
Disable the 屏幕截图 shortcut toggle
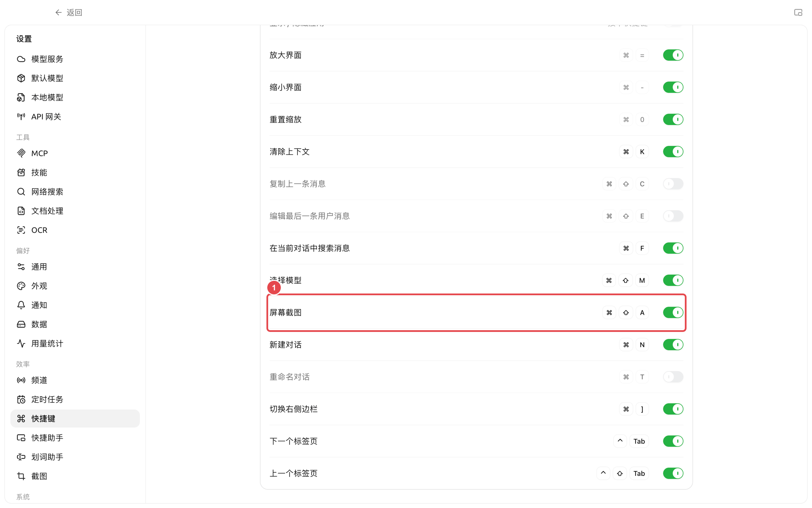pyautogui.click(x=673, y=313)
